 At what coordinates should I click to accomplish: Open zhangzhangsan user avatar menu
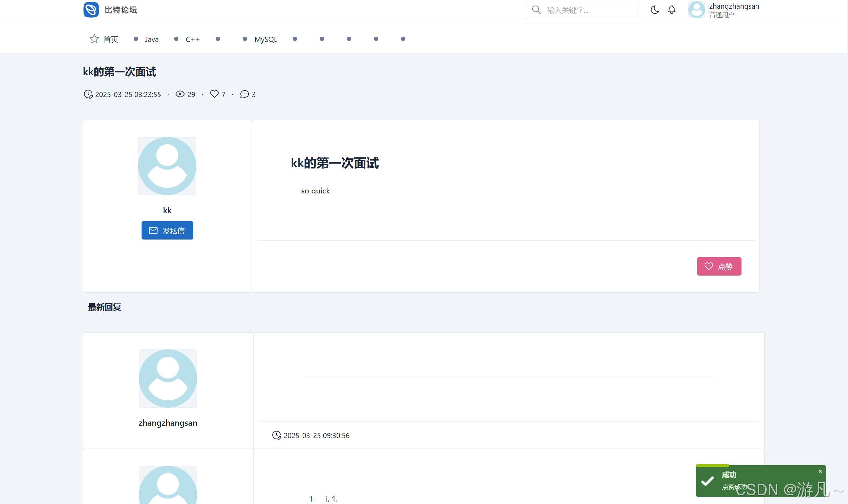(696, 10)
